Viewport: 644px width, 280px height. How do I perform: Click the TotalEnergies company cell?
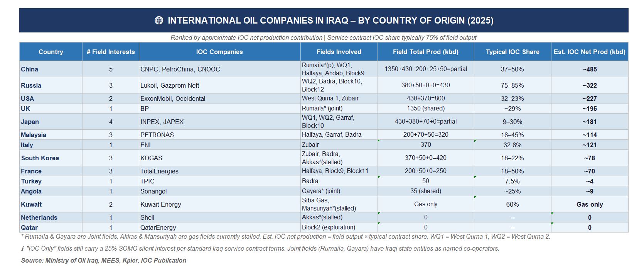[x=159, y=171]
